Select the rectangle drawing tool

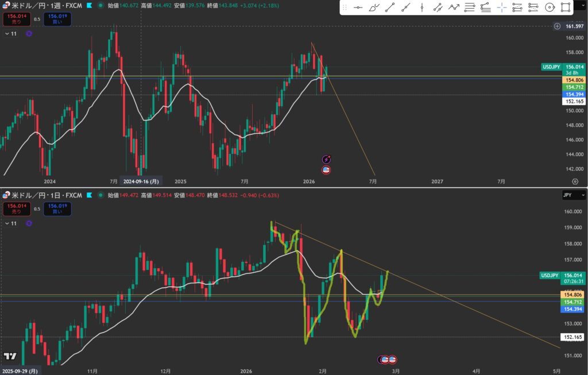click(x=566, y=8)
